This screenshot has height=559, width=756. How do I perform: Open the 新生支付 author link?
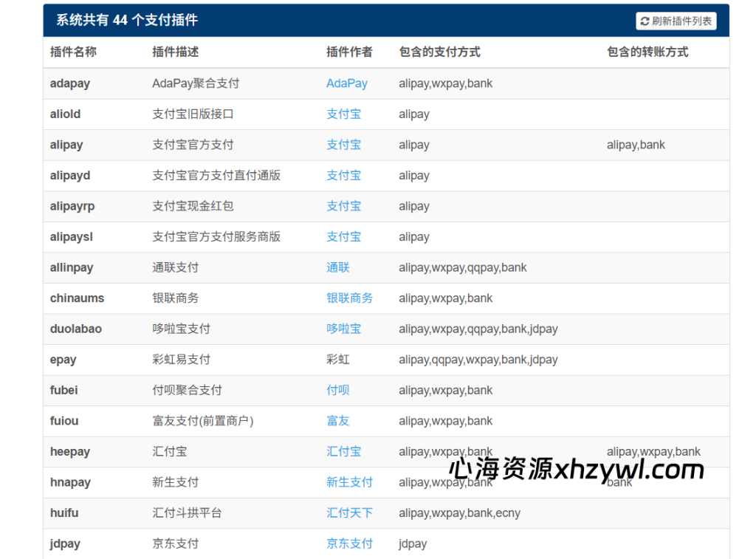point(349,482)
